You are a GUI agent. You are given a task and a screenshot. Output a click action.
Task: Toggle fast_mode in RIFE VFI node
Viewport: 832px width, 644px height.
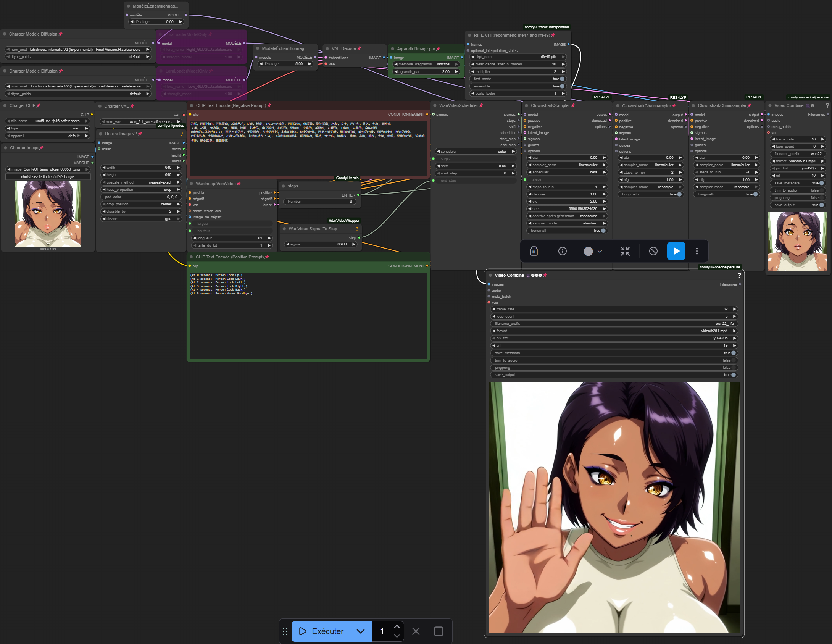click(x=562, y=79)
